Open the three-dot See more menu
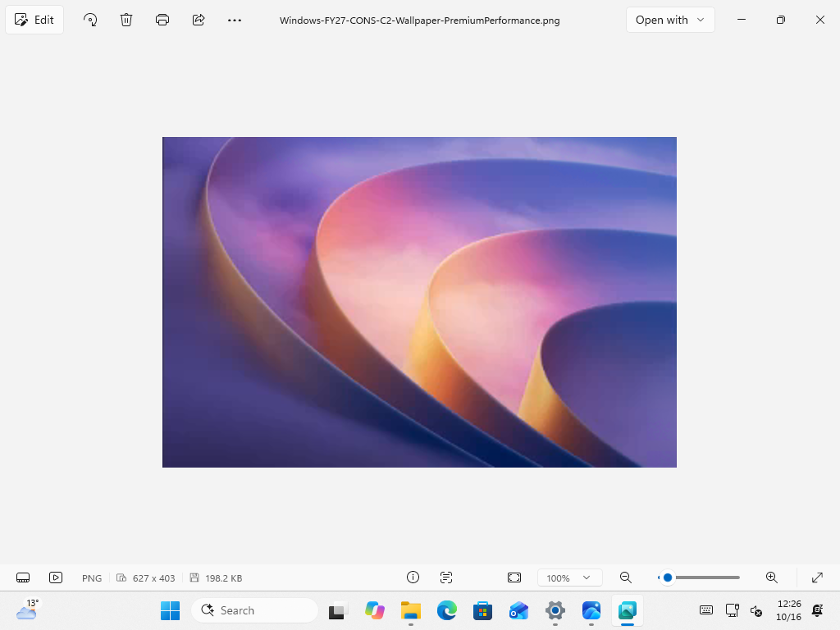This screenshot has width=840, height=630. tap(234, 20)
